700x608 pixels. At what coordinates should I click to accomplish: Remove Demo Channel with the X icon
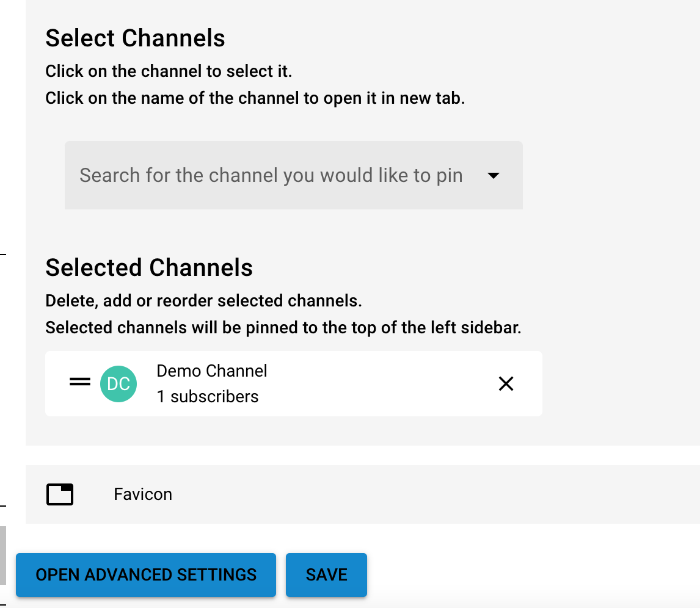[x=506, y=383]
